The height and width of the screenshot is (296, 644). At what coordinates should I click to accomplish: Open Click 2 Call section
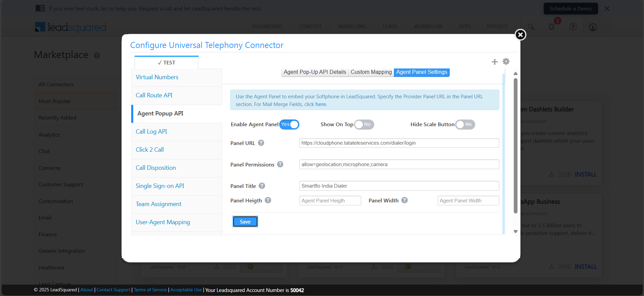pos(177,150)
